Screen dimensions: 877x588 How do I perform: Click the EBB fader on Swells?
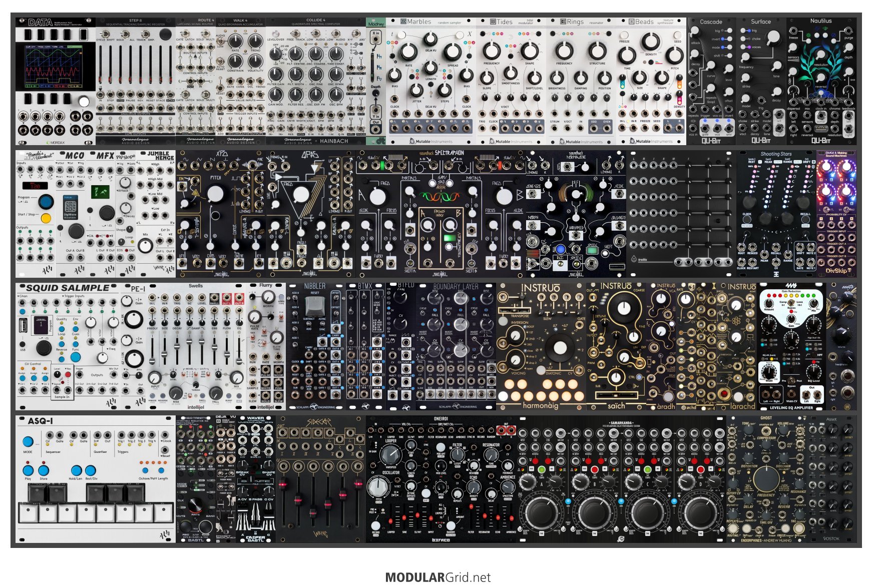pyautogui.click(x=214, y=347)
